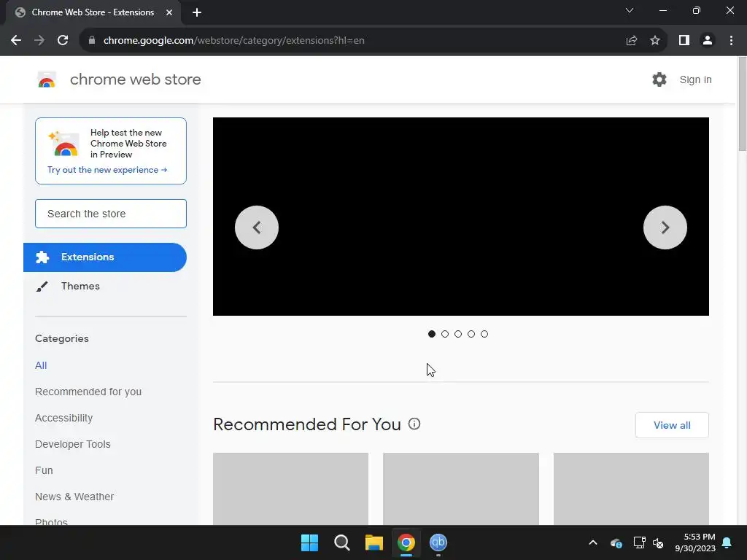Click the featured carousel banner
The image size is (747, 560).
pos(461,217)
